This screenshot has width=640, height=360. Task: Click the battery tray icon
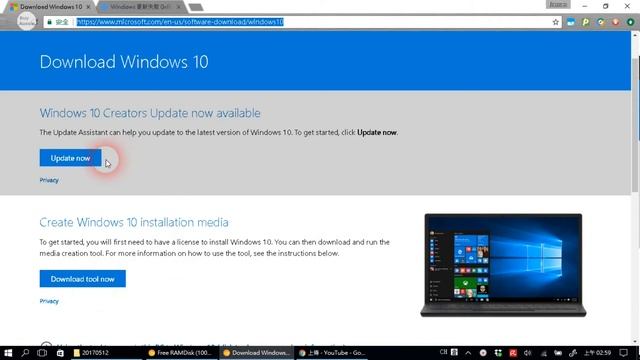click(558, 353)
